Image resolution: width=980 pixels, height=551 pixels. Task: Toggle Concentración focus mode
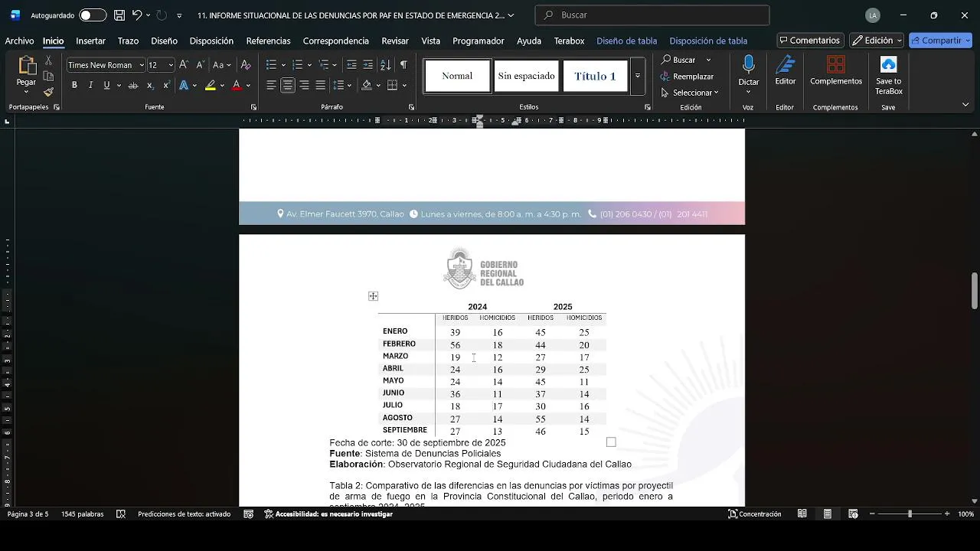tap(754, 514)
